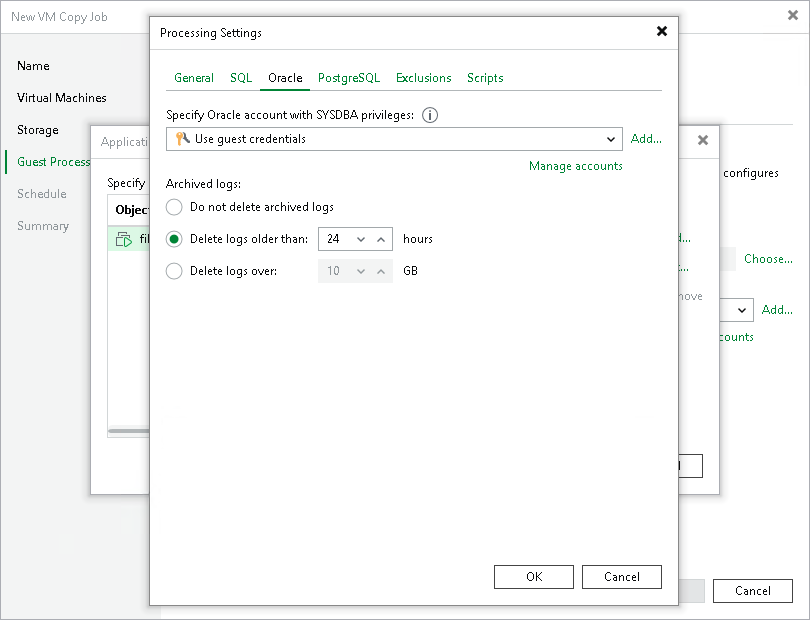Image resolution: width=810 pixels, height=620 pixels.
Task: Increase hours value with up arrow
Action: (381, 239)
